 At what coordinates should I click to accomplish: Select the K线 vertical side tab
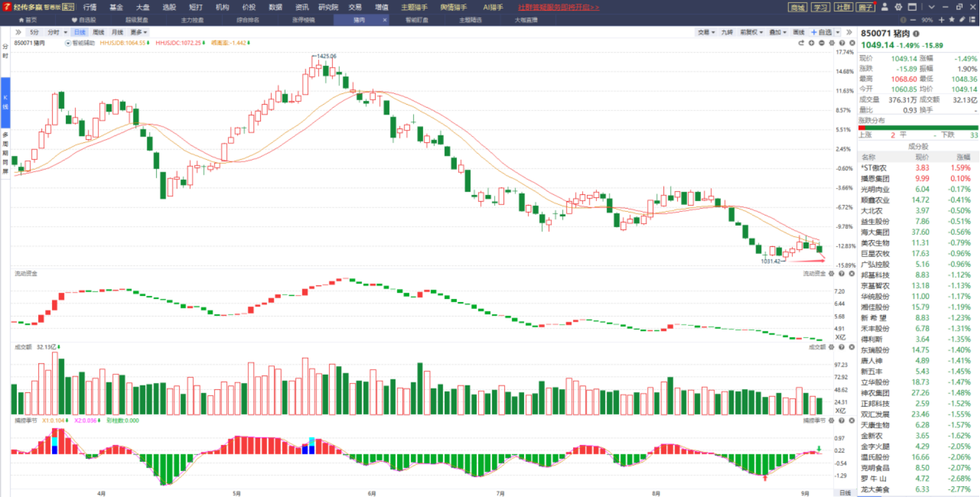tap(5, 102)
